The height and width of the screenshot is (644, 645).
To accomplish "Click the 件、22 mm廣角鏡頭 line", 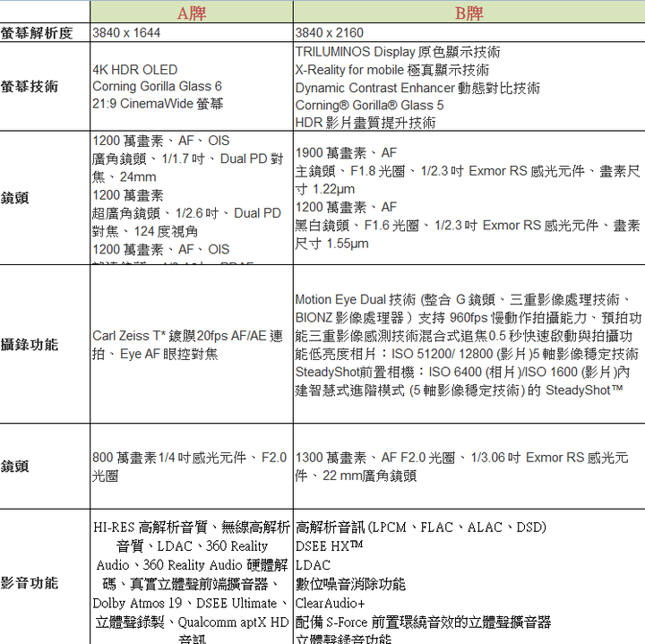I will pos(356,476).
